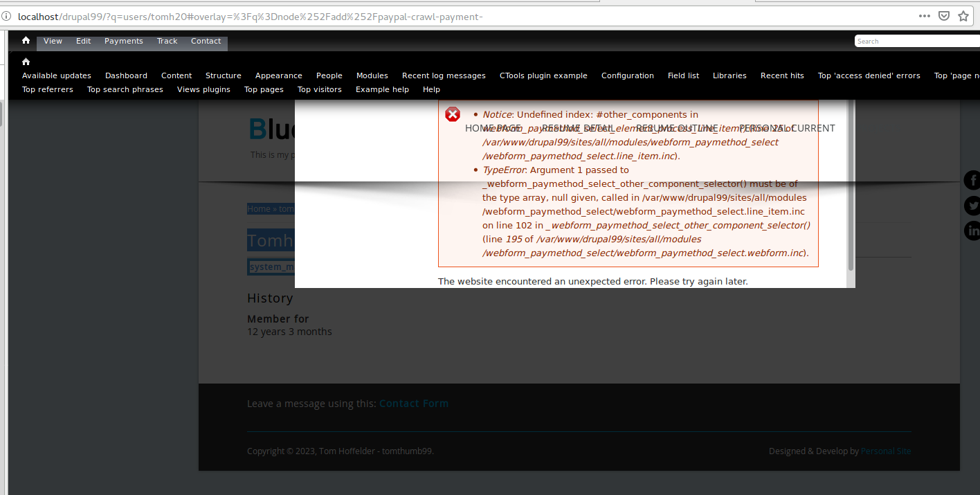
Task: Dismiss the error message via the red X icon
Action: coord(452,114)
